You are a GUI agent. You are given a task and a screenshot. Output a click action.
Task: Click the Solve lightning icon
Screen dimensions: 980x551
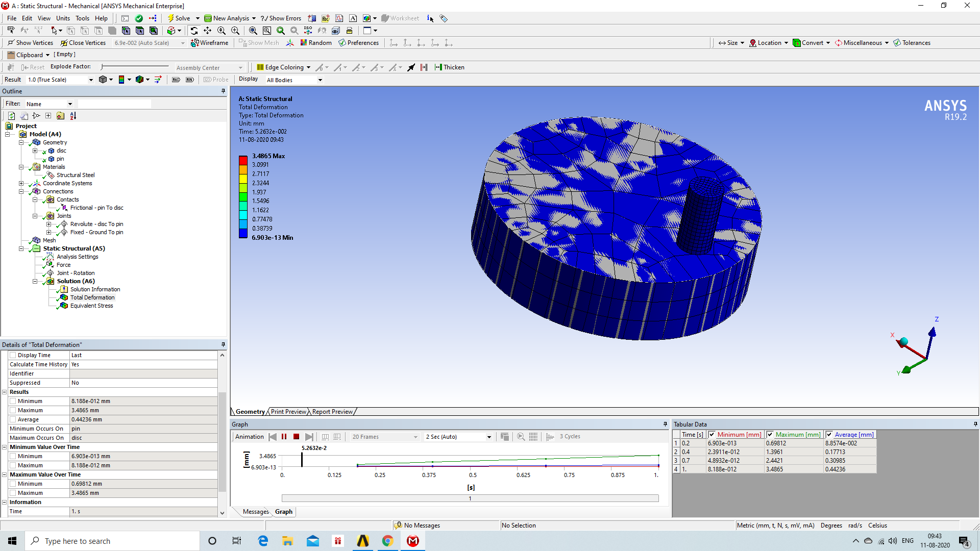[x=171, y=18]
